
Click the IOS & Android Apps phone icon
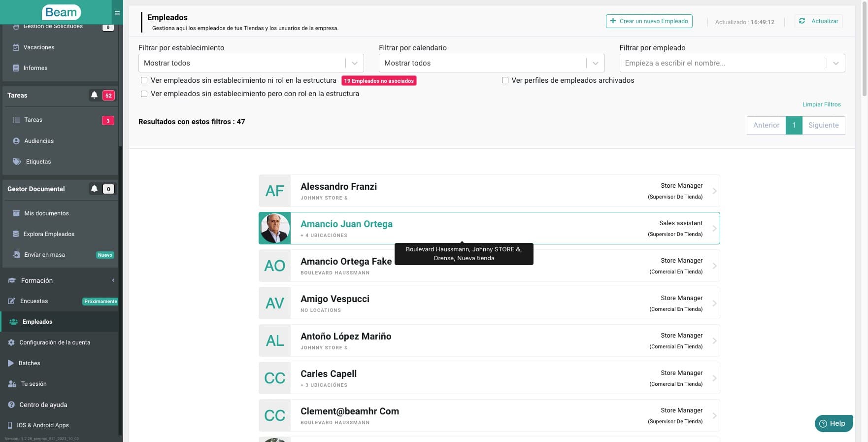[x=10, y=425]
